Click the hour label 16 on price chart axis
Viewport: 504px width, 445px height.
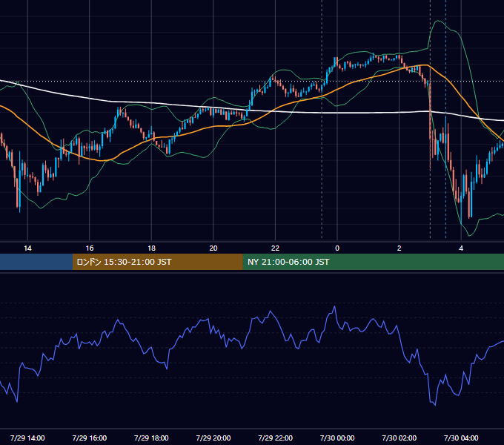(x=90, y=248)
